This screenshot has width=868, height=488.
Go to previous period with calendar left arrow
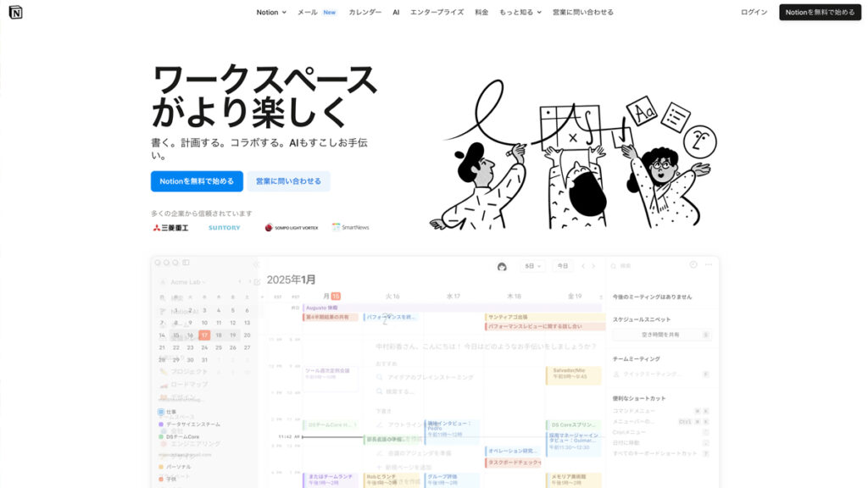pyautogui.click(x=583, y=266)
